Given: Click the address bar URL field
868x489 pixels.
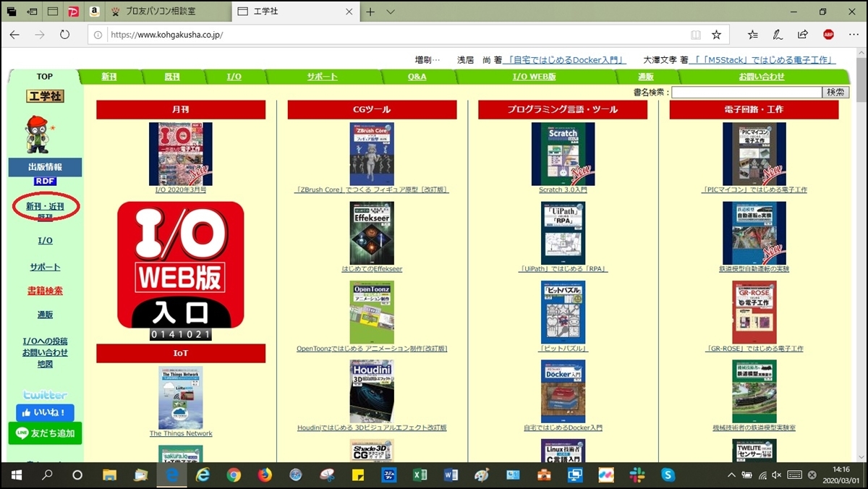Looking at the screenshot, I should (391, 35).
